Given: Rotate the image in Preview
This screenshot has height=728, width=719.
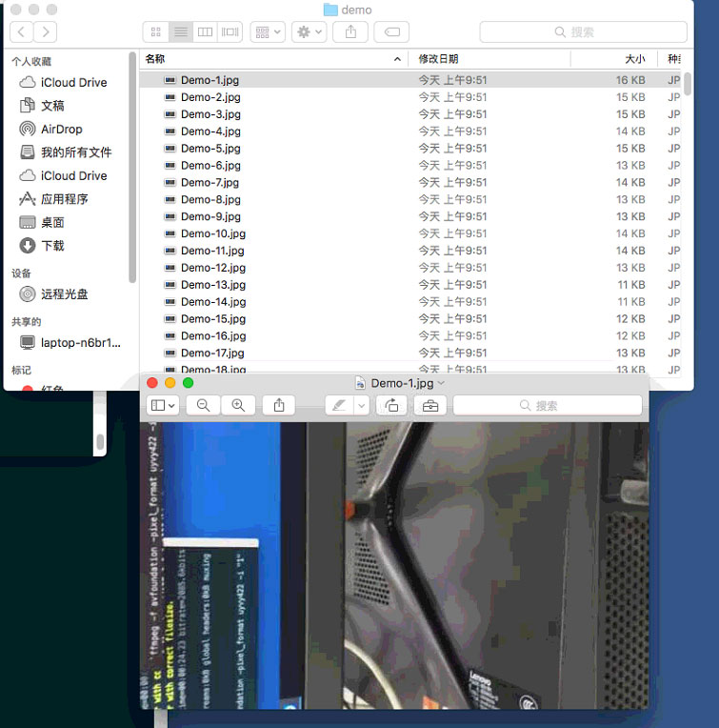Looking at the screenshot, I should (x=391, y=405).
